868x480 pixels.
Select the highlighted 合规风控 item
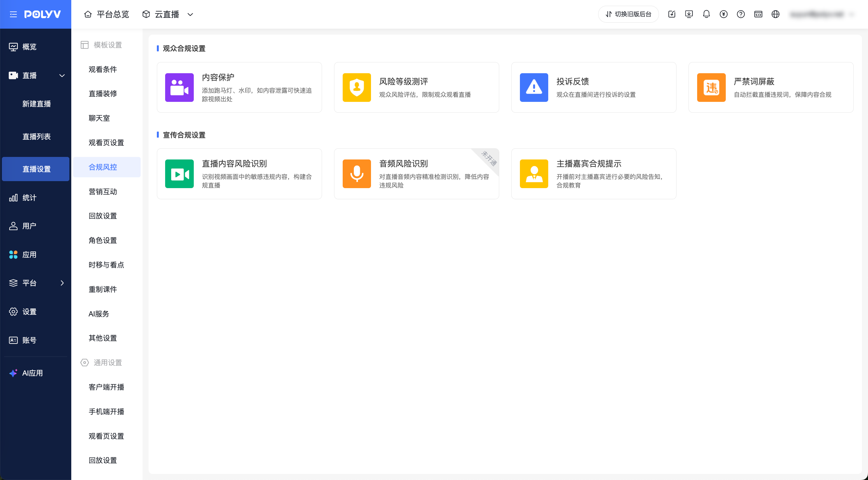(107, 167)
